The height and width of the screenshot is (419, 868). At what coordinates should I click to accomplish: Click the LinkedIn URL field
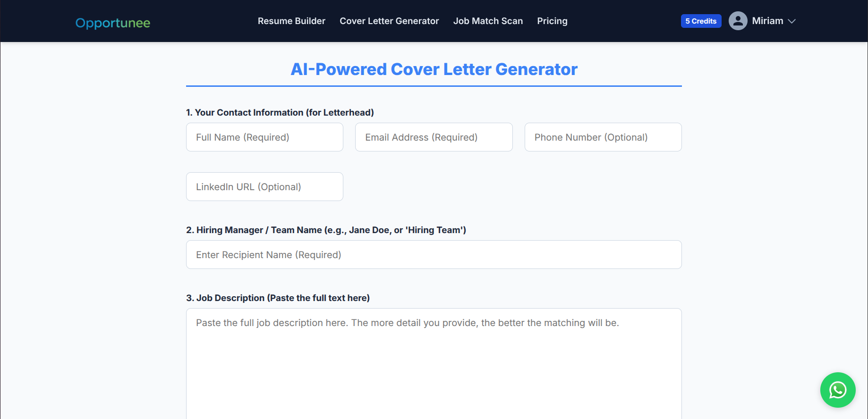pos(264,187)
